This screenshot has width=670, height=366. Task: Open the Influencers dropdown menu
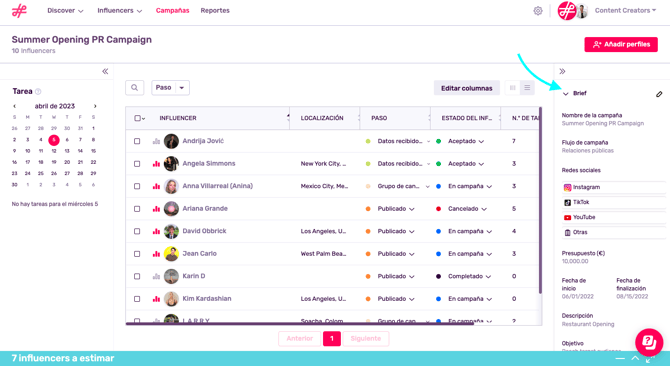(x=120, y=11)
